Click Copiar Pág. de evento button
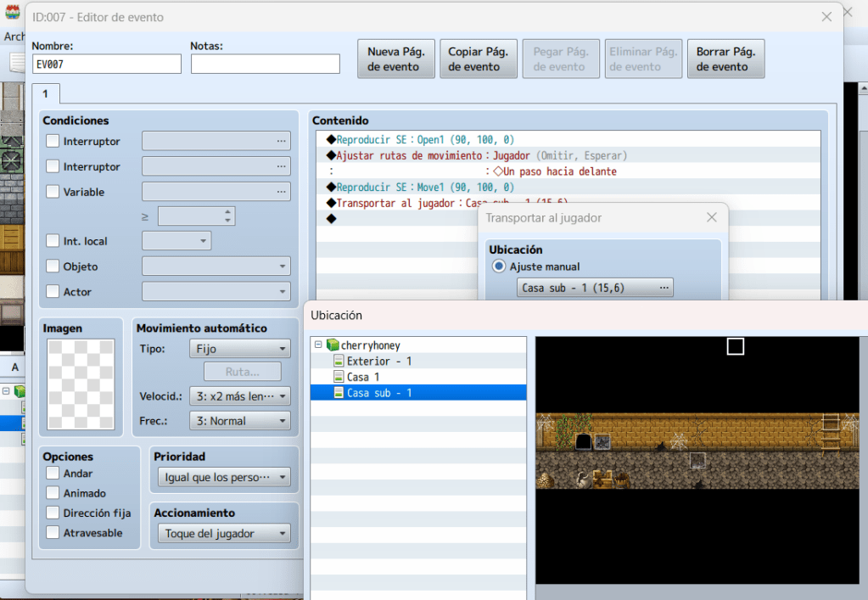Image resolution: width=868 pixels, height=600 pixels. (x=478, y=59)
